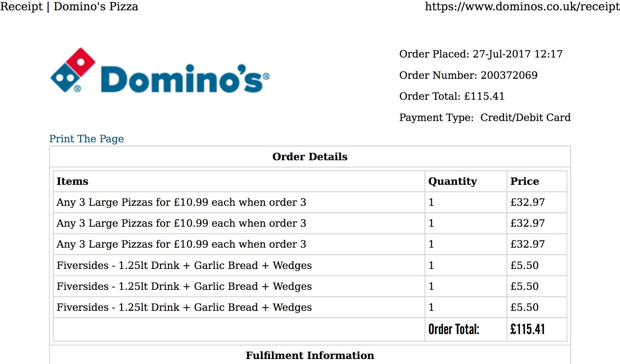This screenshot has width=620, height=364.
Task: Click the Items column header
Action: click(73, 181)
